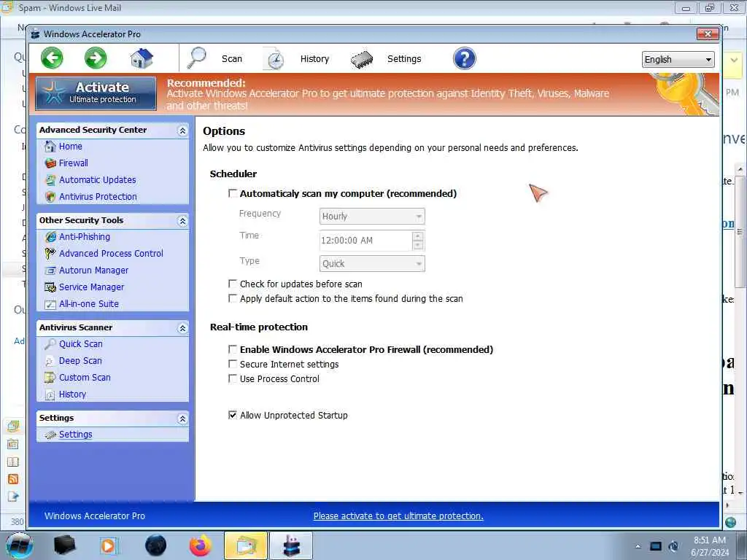The image size is (747, 560).
Task: Click the Custom Scan icon
Action: click(50, 378)
